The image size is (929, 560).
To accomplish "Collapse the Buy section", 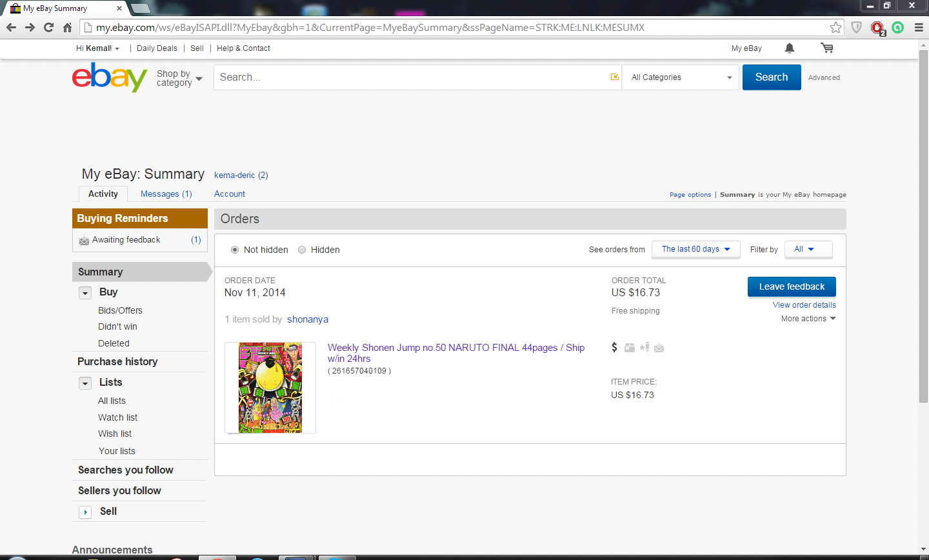I will [x=85, y=293].
